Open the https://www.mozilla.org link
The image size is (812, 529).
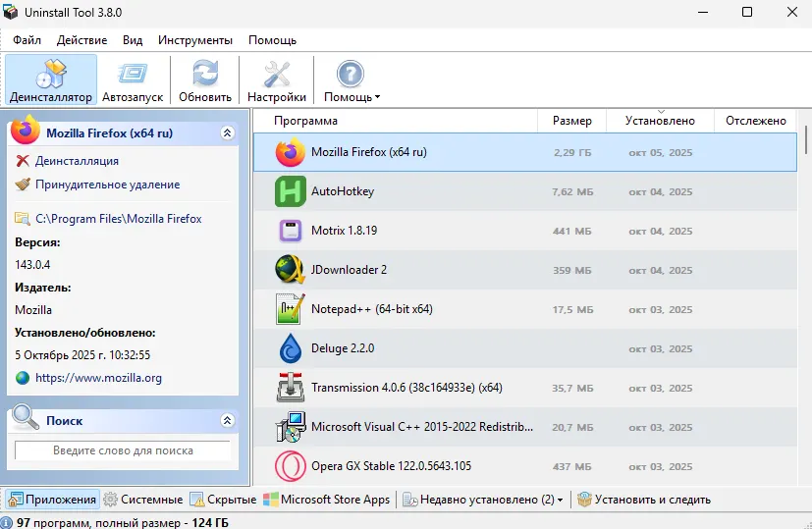point(98,378)
